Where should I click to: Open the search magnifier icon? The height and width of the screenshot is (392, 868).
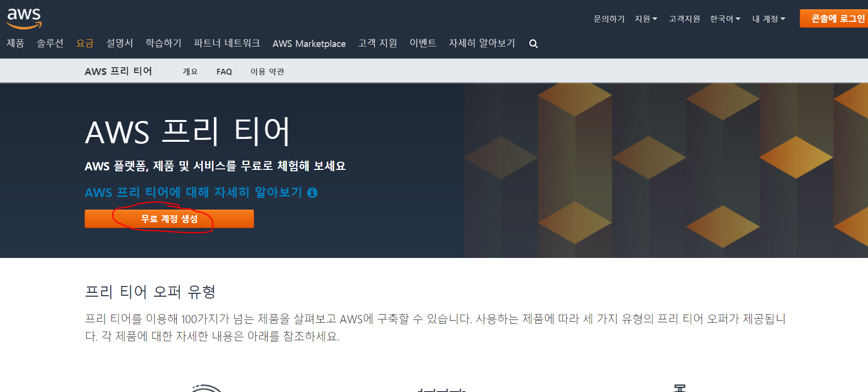[534, 44]
